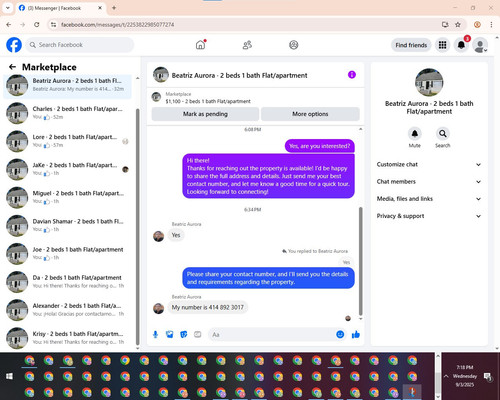
Task: Search in conversation using magnifier icon
Action: click(443, 134)
